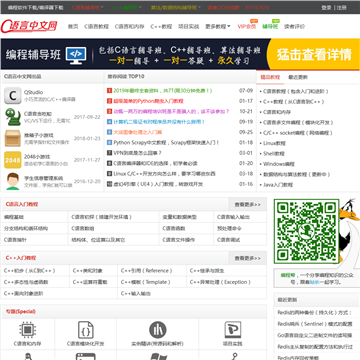Go to 首页 in the navigation bar

(x=73, y=26)
